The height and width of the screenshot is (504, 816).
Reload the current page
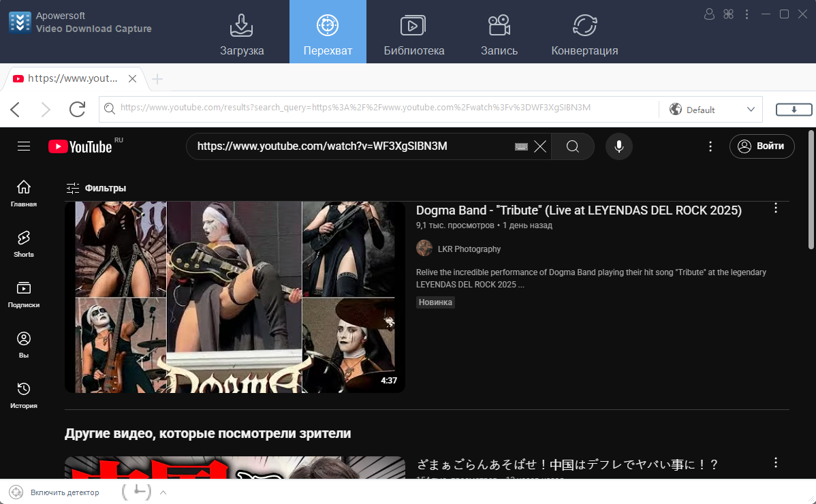coord(77,109)
